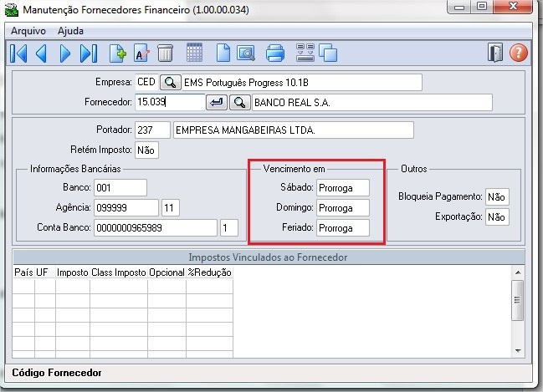Minimize the Manutenção Fornecedores window
Viewport: 543px width, 392px height.
pyautogui.click(x=459, y=7)
